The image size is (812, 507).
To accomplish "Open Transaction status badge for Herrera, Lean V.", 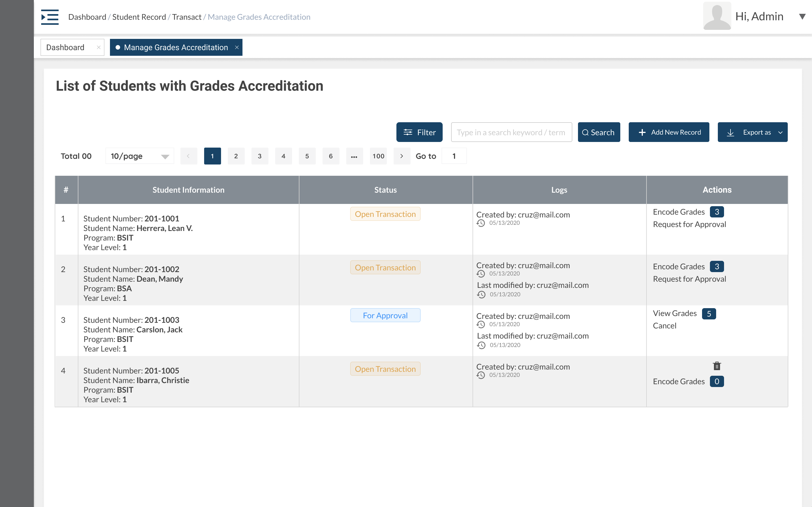I will click(x=385, y=214).
